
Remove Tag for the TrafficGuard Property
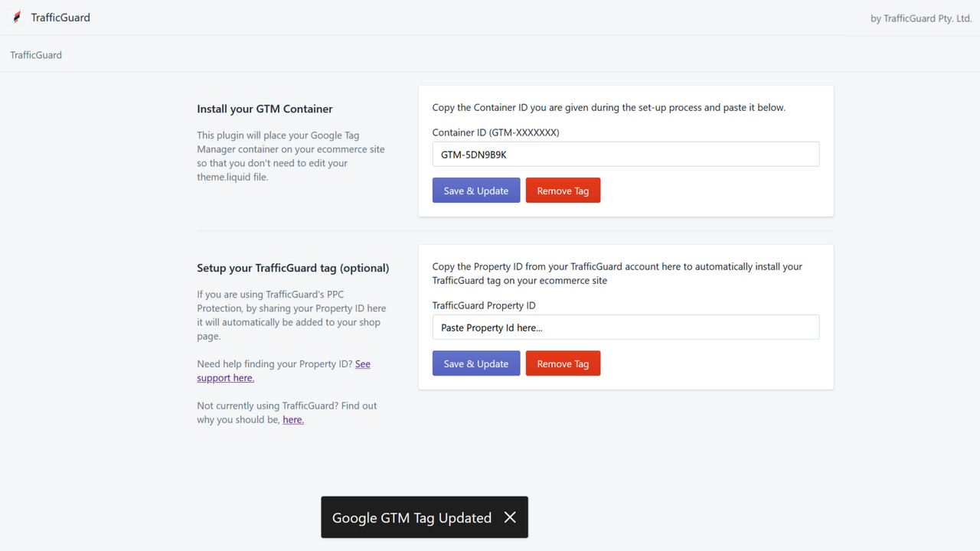(563, 364)
